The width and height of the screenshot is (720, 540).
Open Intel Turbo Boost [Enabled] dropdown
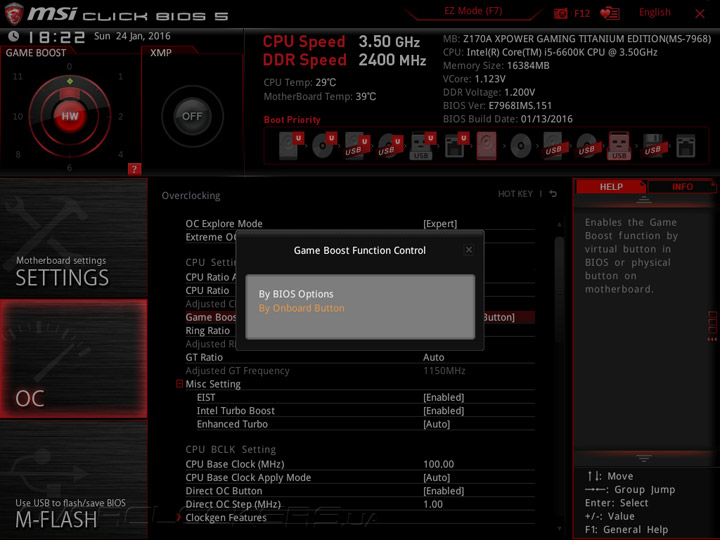[x=444, y=411]
